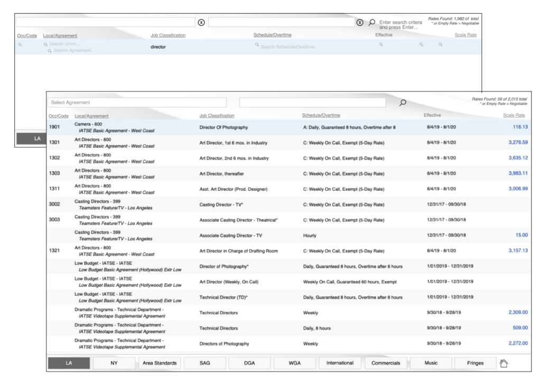541x392 pixels.
Task: Click the 'director' filter text in back window
Action: click(158, 47)
